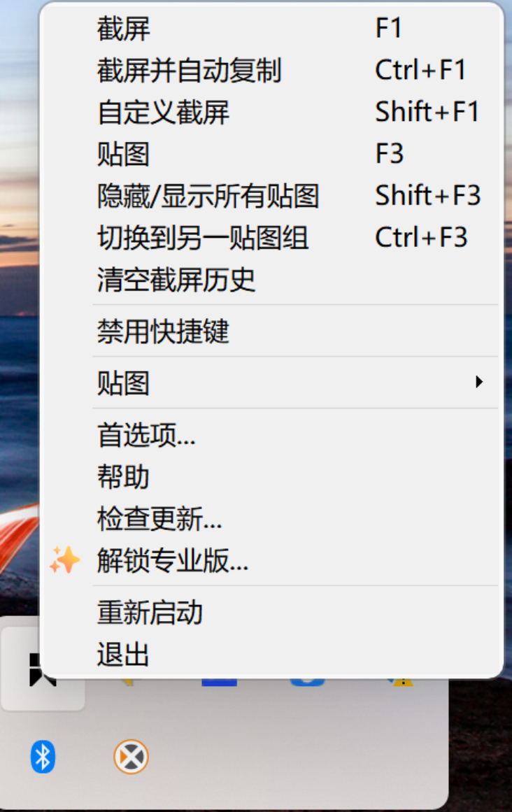Choose 截屏并自动复制 from the menu

tap(188, 70)
